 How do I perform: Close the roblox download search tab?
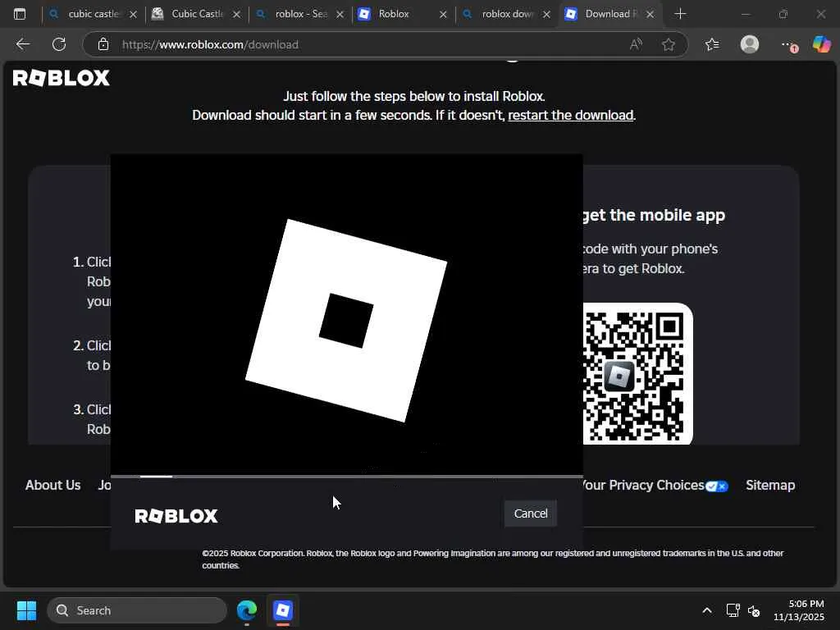[x=546, y=15]
